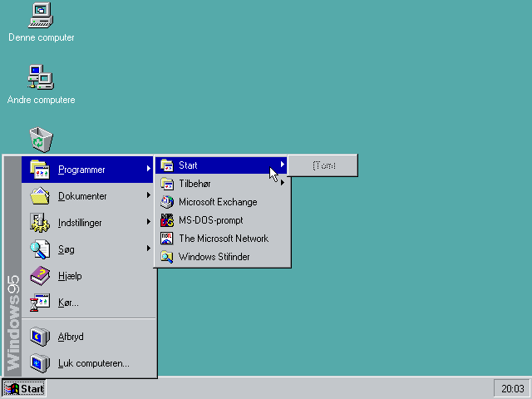Click the Start button on taskbar
The image size is (532, 399).
[x=24, y=389]
